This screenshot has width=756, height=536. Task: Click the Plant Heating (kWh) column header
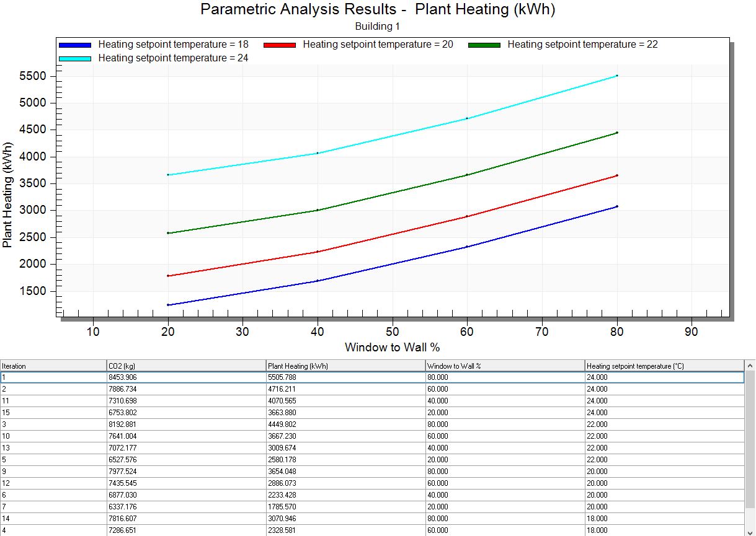(345, 366)
